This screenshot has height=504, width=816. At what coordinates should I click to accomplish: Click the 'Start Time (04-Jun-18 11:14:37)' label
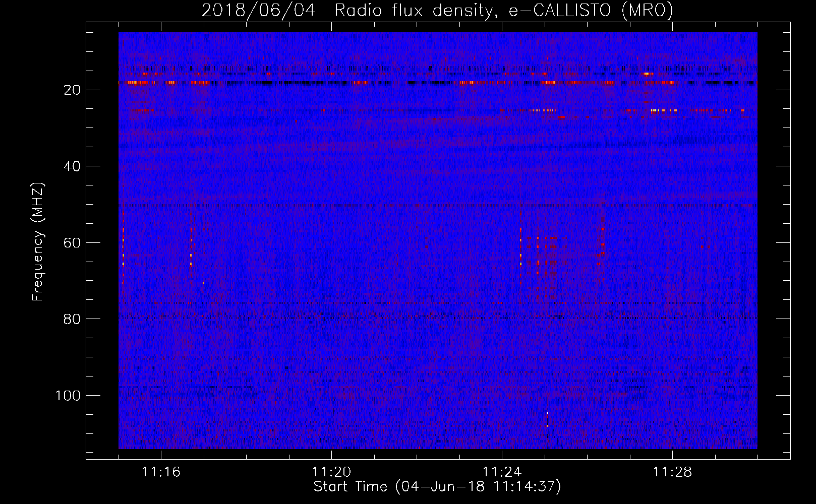coord(437,487)
